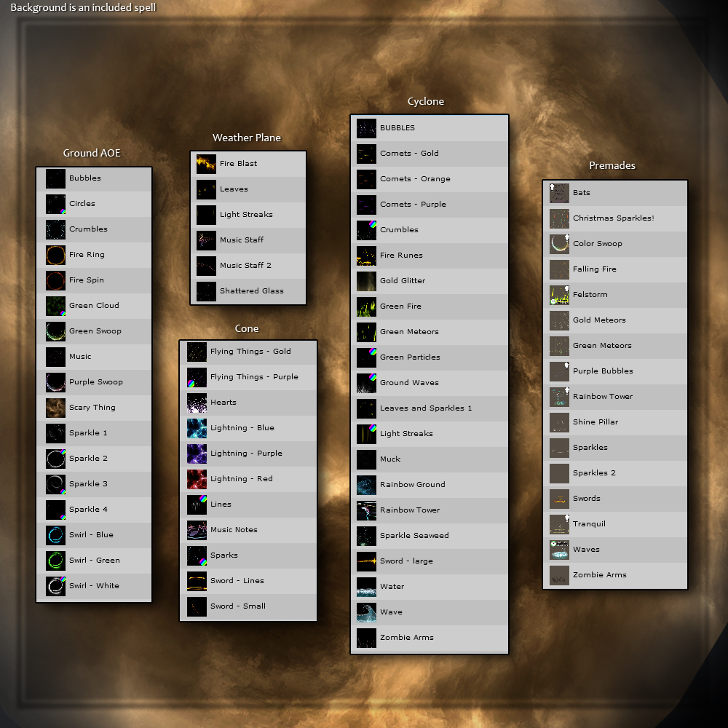Select the Sword - large icon
This screenshot has width=728, height=728.
click(x=366, y=561)
